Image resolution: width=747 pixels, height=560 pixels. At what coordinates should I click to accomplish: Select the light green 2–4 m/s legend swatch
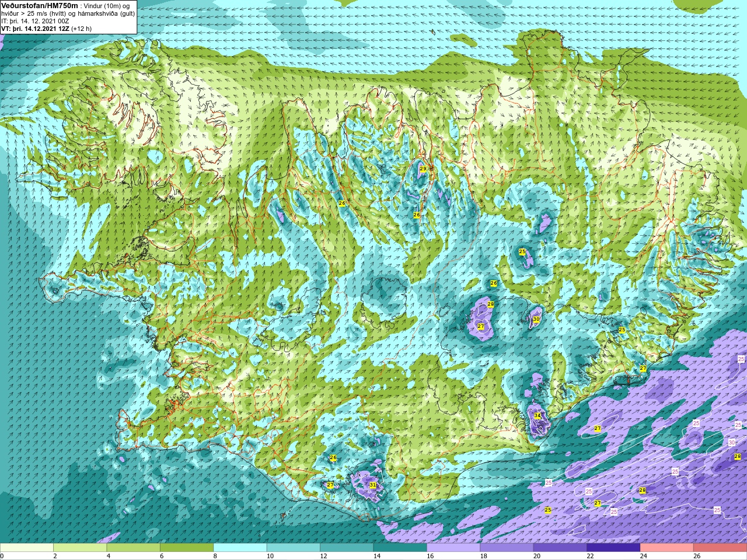pyautogui.click(x=80, y=547)
